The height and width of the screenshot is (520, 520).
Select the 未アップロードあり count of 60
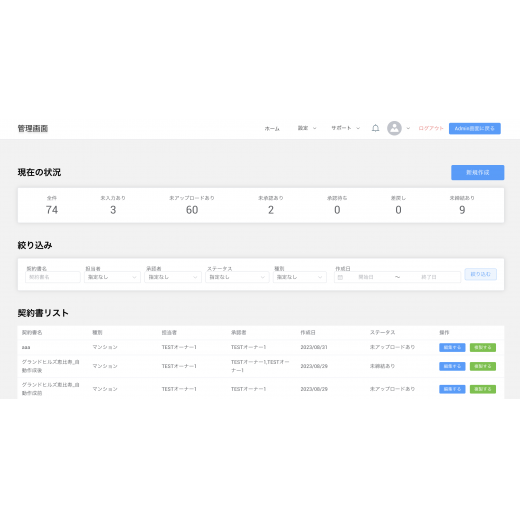pos(192,210)
